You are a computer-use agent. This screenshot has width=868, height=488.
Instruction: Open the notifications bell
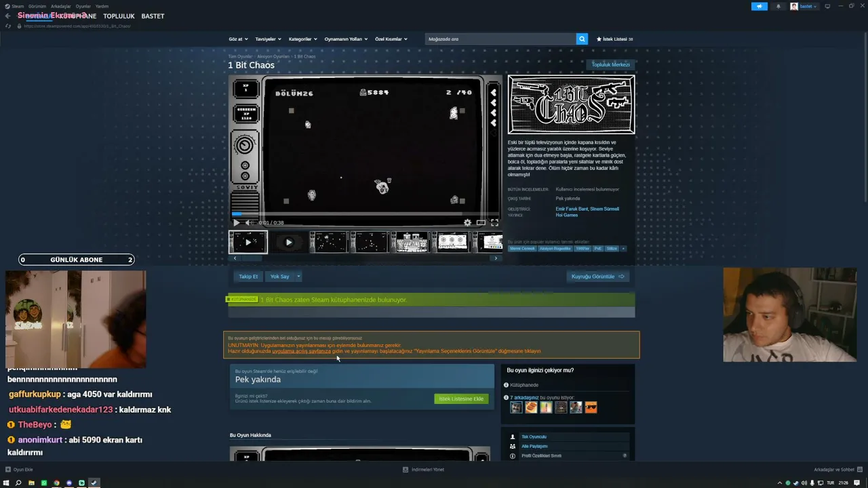click(778, 6)
